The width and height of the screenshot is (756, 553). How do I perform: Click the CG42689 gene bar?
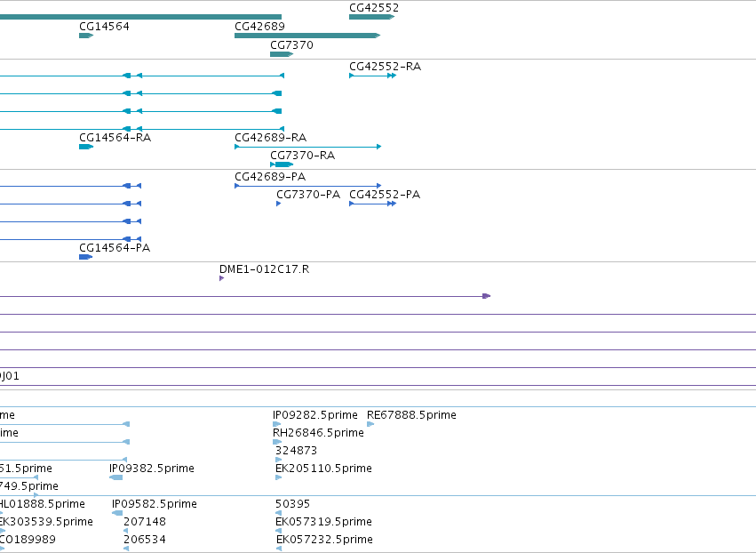coord(307,36)
